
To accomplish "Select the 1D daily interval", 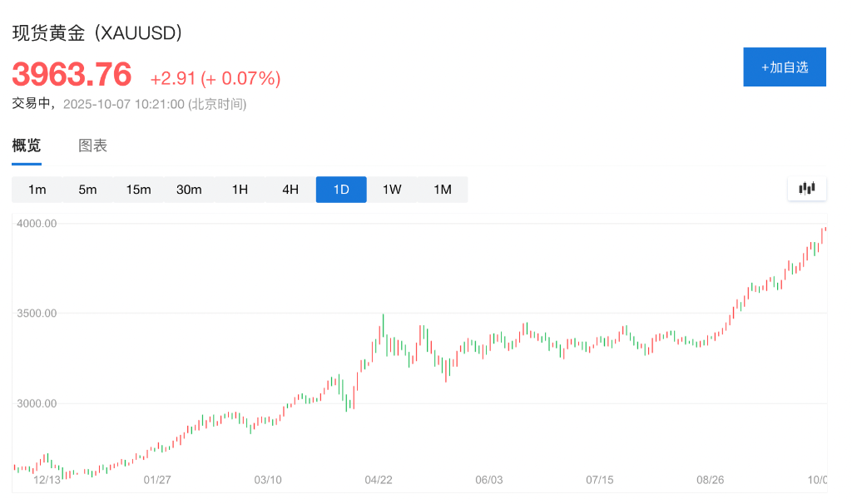I will click(341, 190).
